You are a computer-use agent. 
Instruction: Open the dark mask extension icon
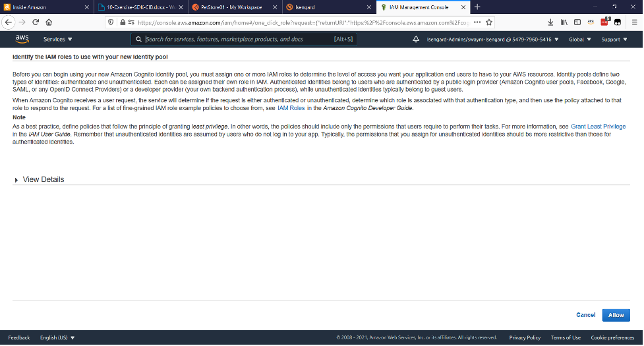pyautogui.click(x=617, y=22)
